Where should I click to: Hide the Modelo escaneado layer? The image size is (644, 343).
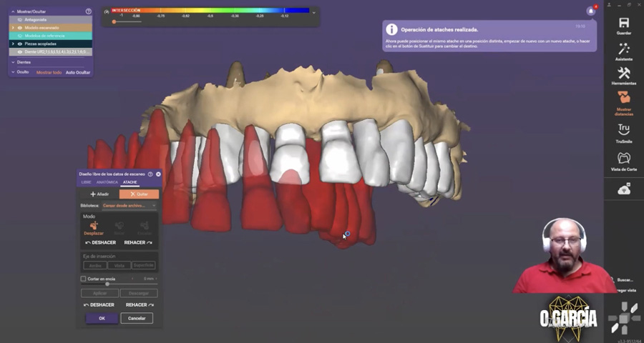[x=20, y=28]
